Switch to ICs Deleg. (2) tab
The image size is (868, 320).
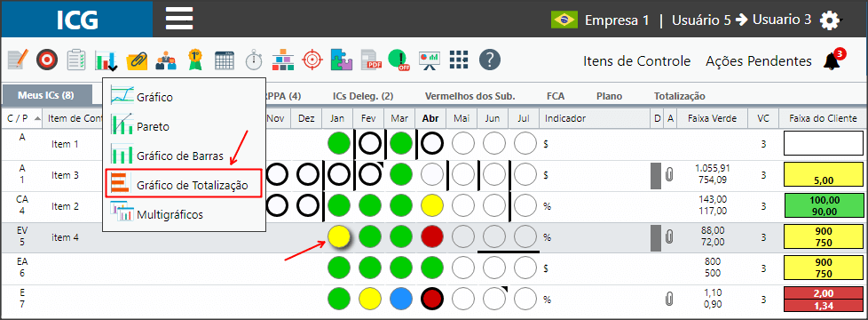pos(363,96)
